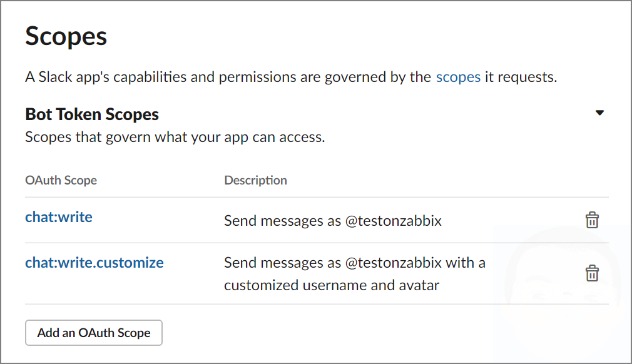Viewport: 632px width, 364px height.
Task: Delete the chat:write scope using trash icon
Action: point(592,220)
